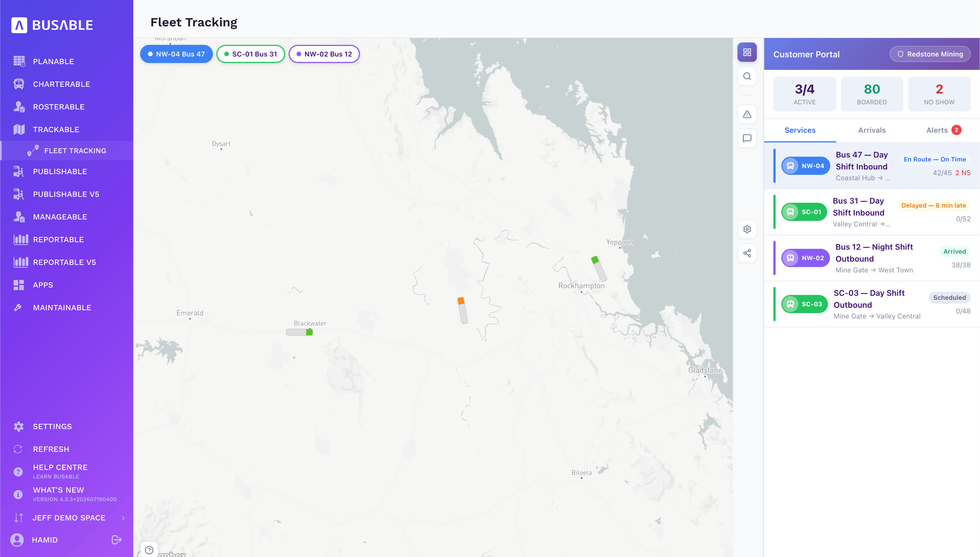This screenshot has width=980, height=557.
Task: Open the Maintainable wrench icon
Action: tap(18, 308)
